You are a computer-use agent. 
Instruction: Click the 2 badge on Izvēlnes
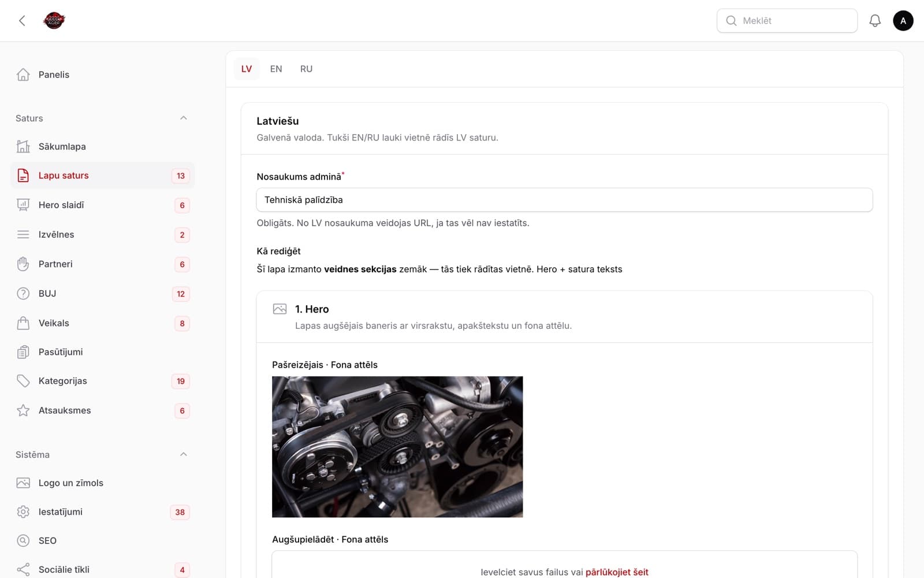(x=182, y=235)
